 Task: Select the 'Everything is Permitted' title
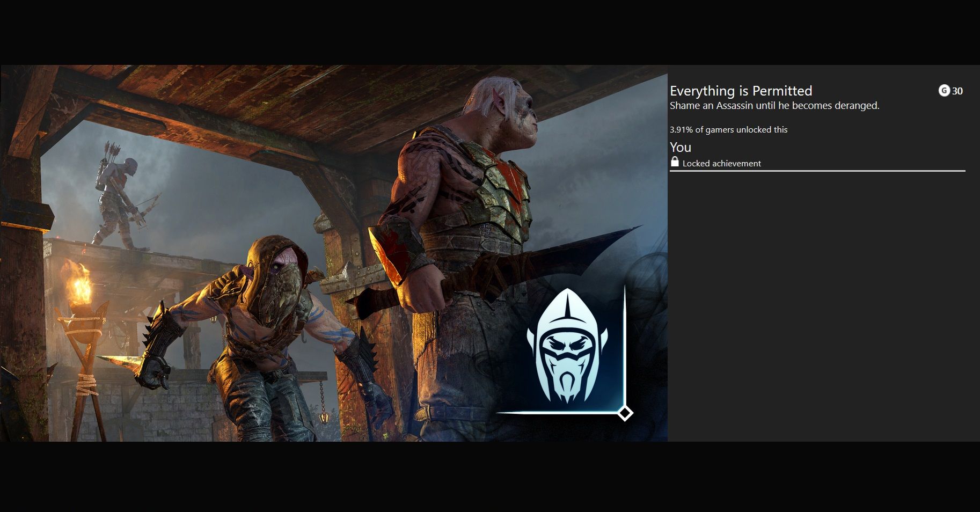741,91
